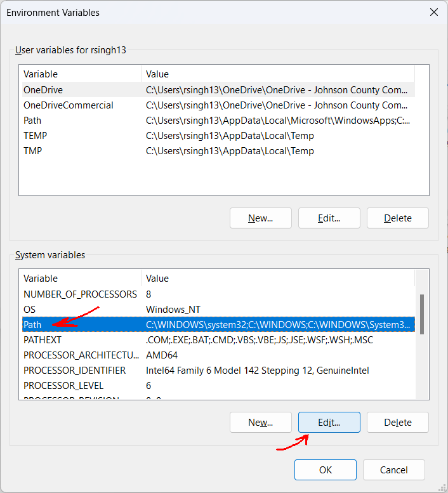Click Value header in User variables
This screenshot has width=448, height=493.
point(278,74)
